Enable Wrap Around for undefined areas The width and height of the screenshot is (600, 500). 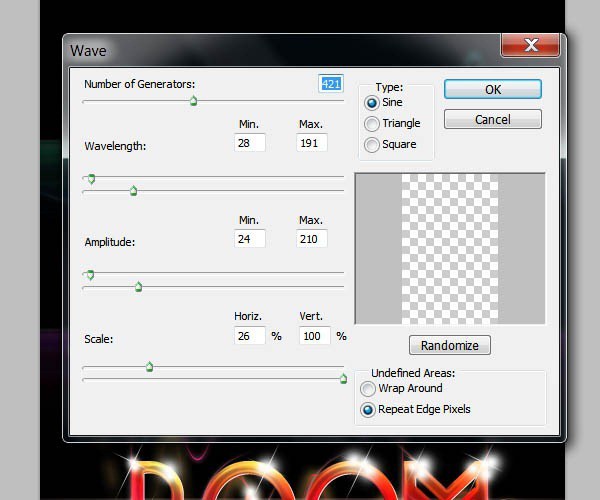(x=369, y=389)
